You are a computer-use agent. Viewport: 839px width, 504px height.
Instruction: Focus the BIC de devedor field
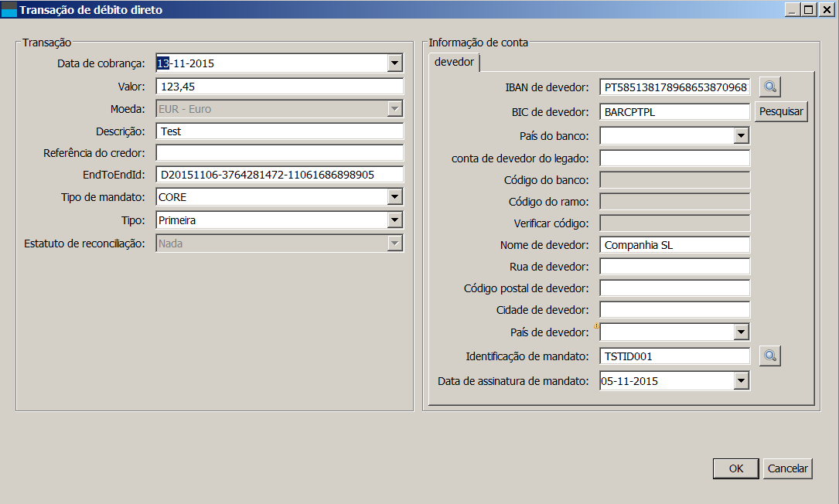click(674, 111)
